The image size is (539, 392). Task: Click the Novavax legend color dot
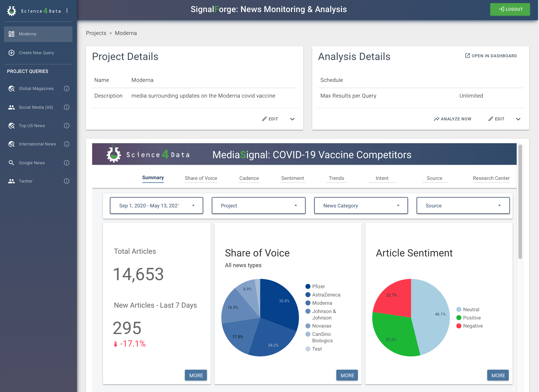pyautogui.click(x=308, y=326)
